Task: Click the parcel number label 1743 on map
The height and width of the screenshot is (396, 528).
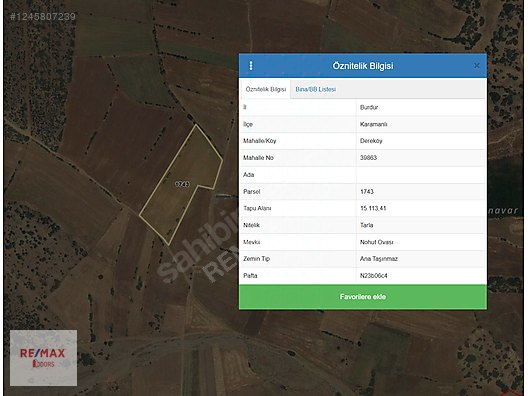Action: [182, 184]
